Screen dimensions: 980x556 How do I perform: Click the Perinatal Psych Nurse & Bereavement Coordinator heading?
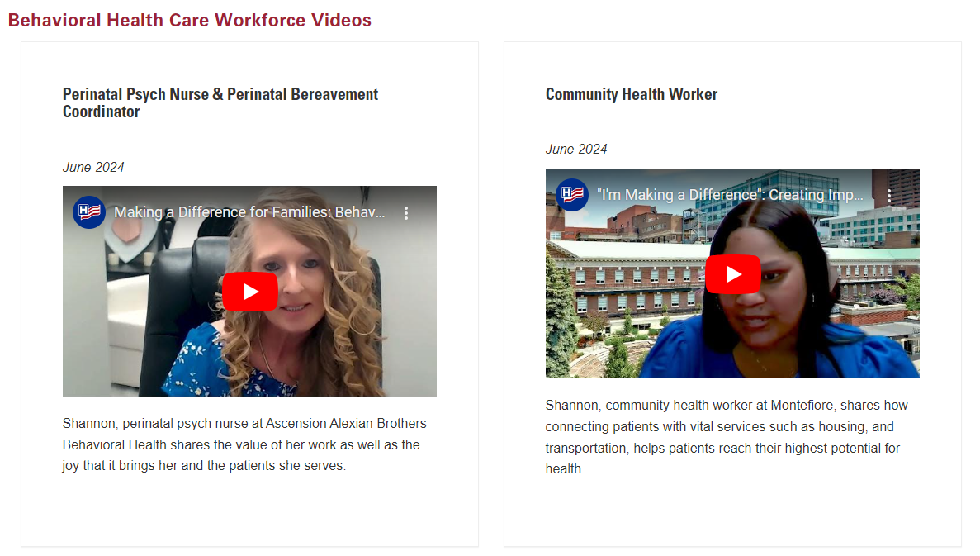(220, 102)
